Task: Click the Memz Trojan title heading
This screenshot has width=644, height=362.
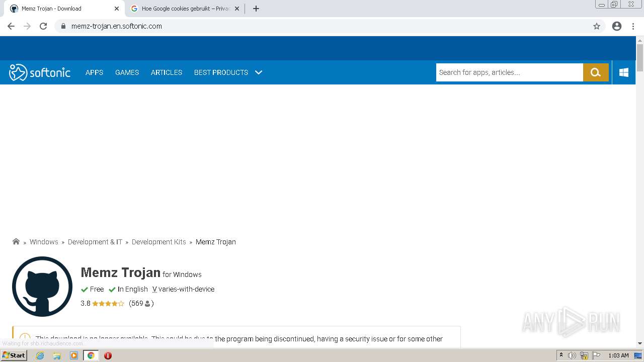Action: 120,273
